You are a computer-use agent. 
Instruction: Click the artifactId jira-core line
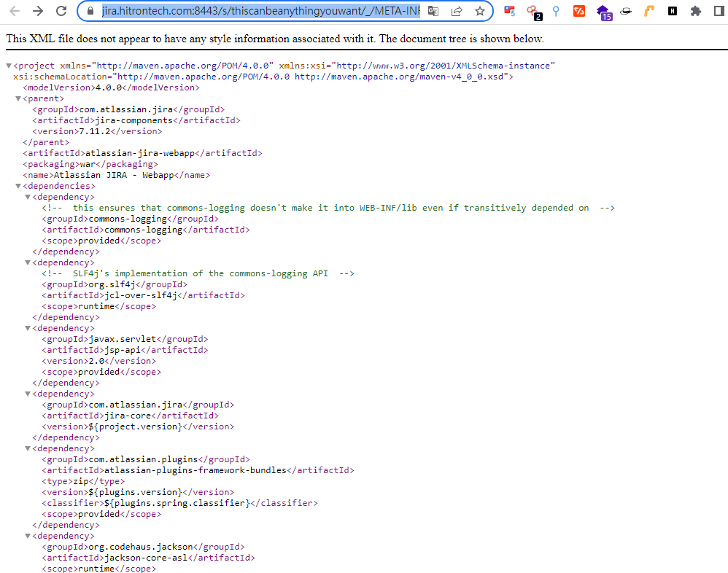pos(130,416)
